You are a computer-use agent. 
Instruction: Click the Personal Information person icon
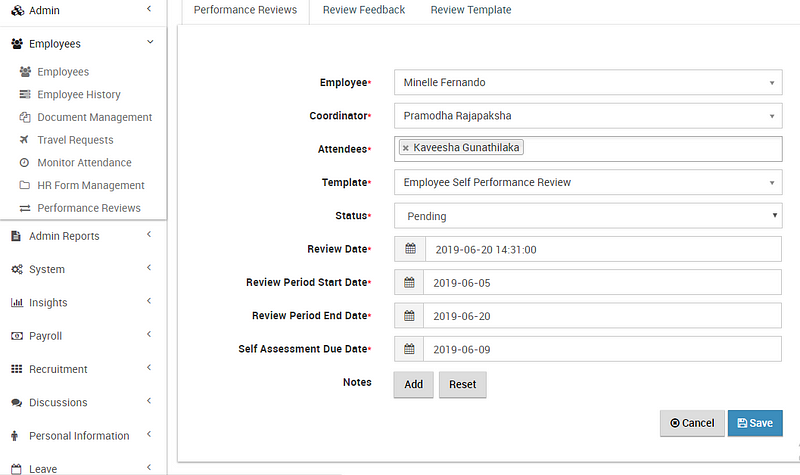14,436
